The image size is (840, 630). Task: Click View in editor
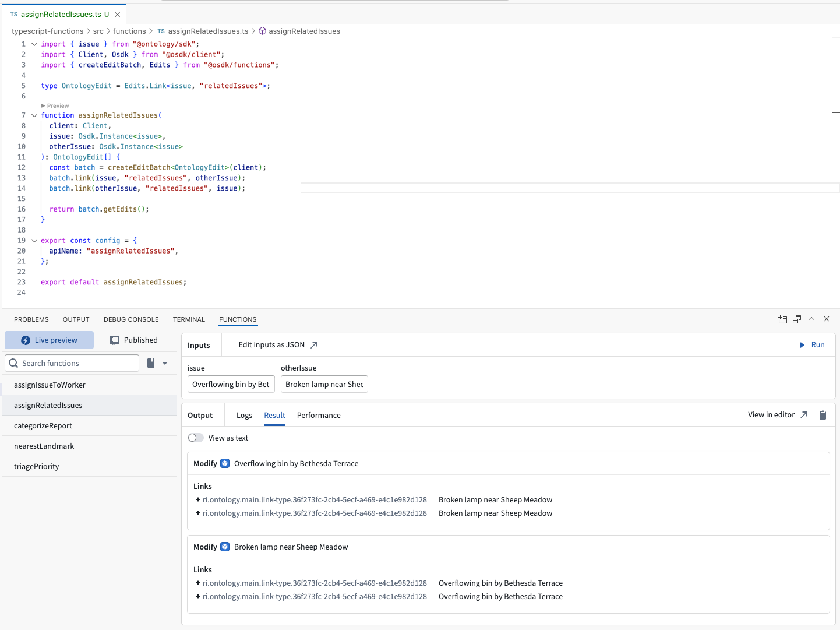tap(771, 415)
